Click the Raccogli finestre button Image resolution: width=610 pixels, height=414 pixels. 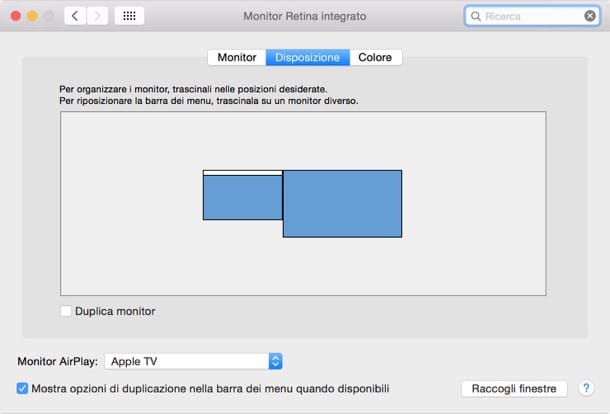coord(514,389)
